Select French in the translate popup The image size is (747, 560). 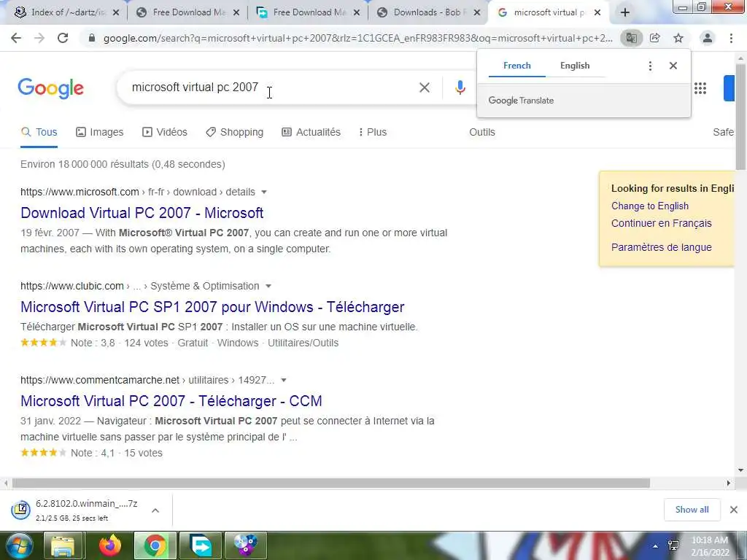pyautogui.click(x=517, y=66)
